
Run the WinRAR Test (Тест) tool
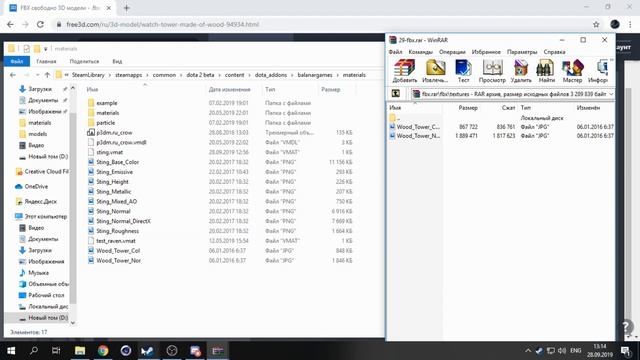coord(463,71)
